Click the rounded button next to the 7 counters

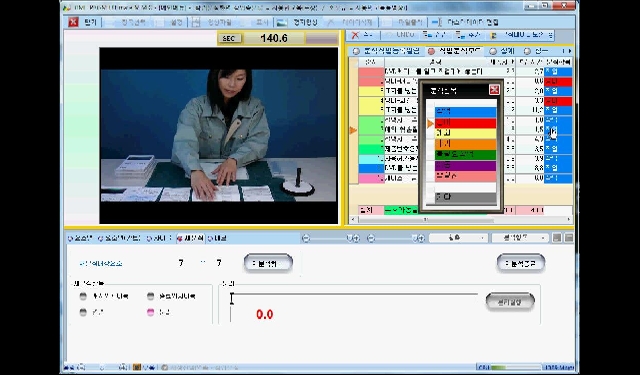coord(268,263)
